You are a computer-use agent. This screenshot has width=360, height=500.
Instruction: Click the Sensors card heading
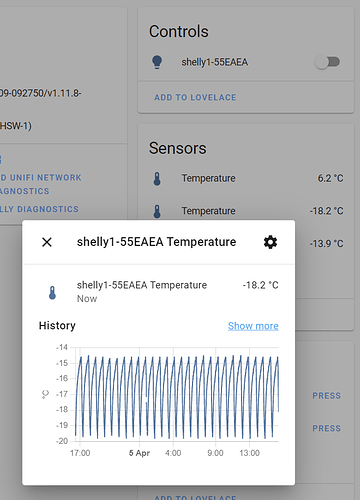178,148
